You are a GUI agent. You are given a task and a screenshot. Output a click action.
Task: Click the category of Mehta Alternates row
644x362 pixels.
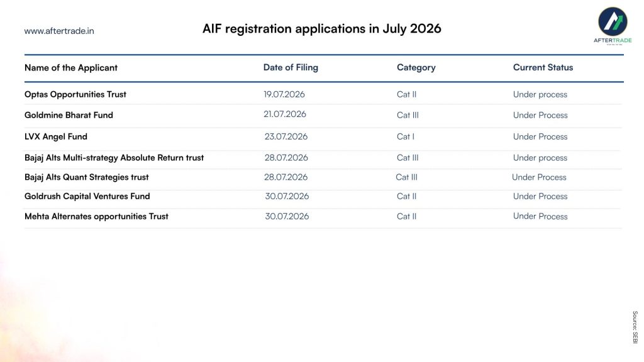point(407,216)
